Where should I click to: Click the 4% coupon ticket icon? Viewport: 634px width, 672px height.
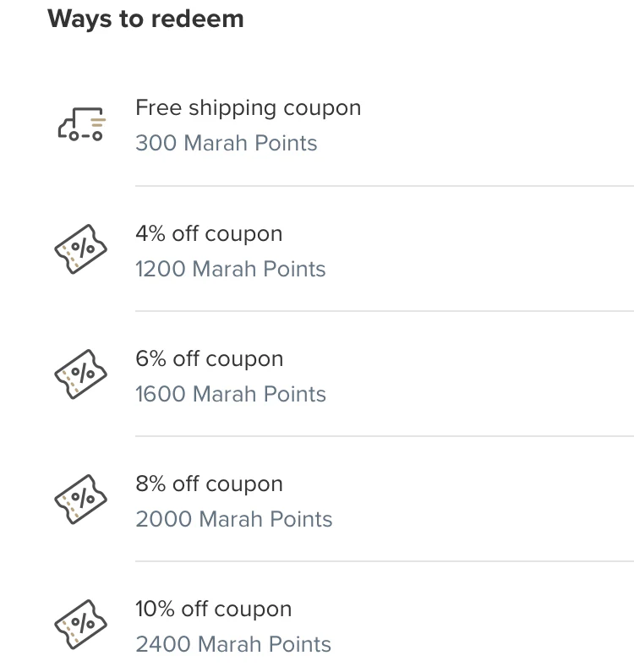[x=80, y=249]
